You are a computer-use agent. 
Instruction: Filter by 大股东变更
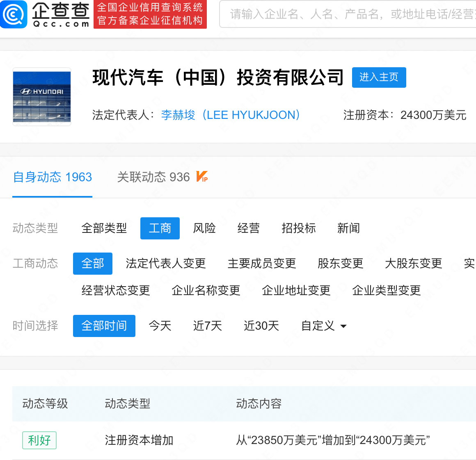(x=413, y=264)
